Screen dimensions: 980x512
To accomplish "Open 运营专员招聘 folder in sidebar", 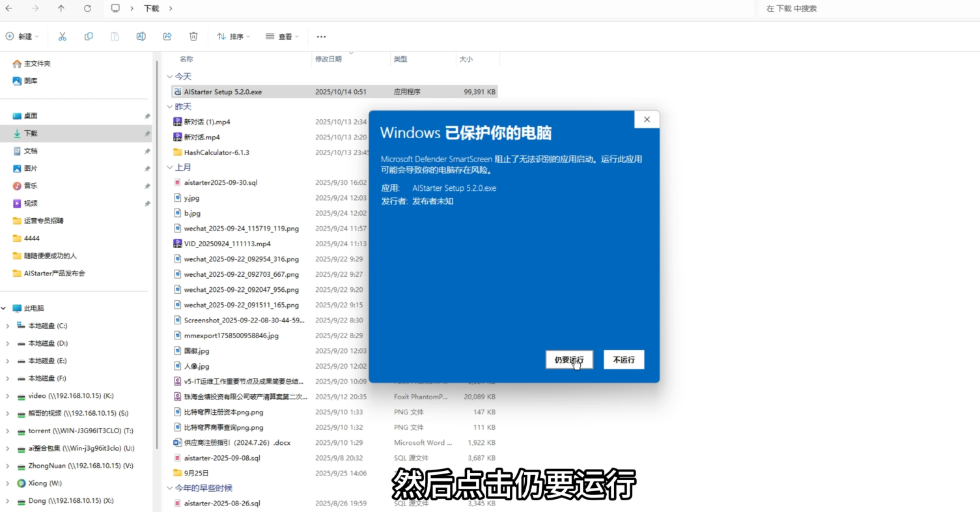I will tap(44, 221).
